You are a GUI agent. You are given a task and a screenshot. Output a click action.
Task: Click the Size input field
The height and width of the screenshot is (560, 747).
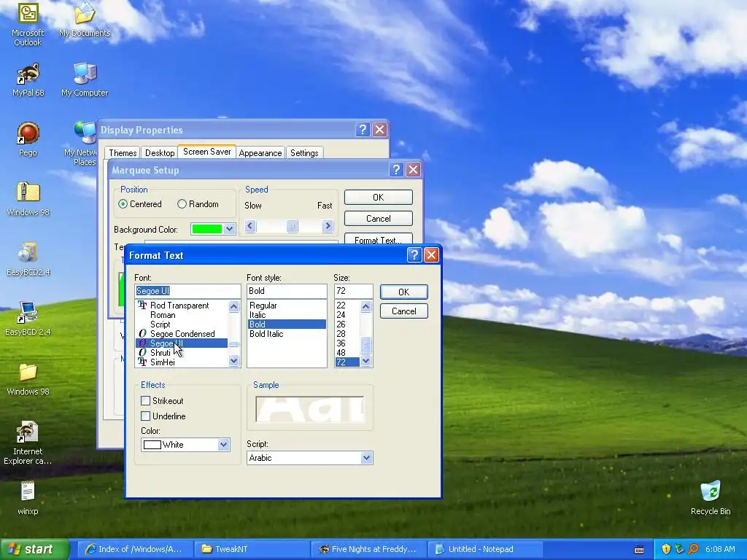(353, 291)
